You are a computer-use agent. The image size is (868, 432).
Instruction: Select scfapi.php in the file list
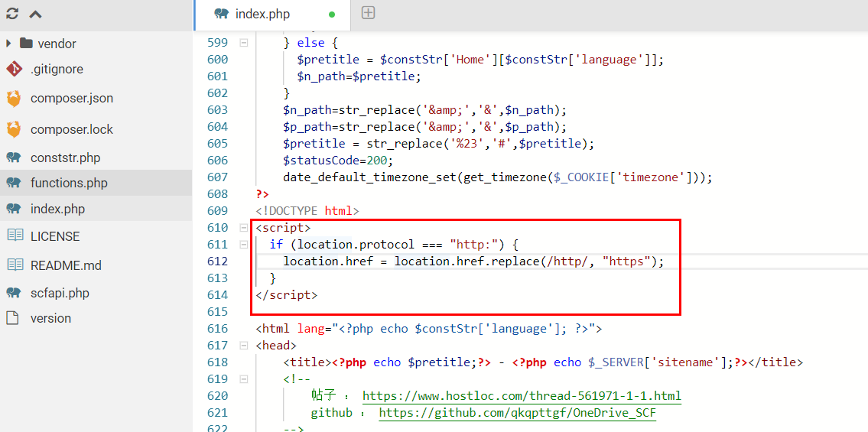[60, 293]
